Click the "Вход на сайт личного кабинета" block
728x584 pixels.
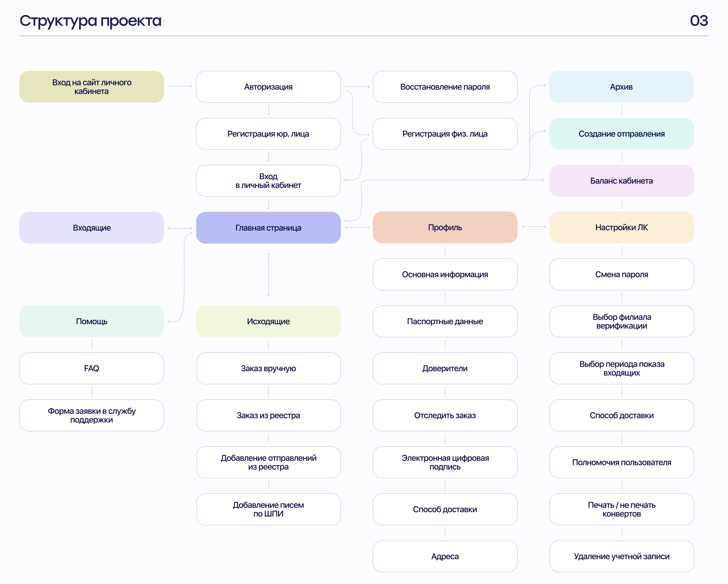tap(92, 87)
